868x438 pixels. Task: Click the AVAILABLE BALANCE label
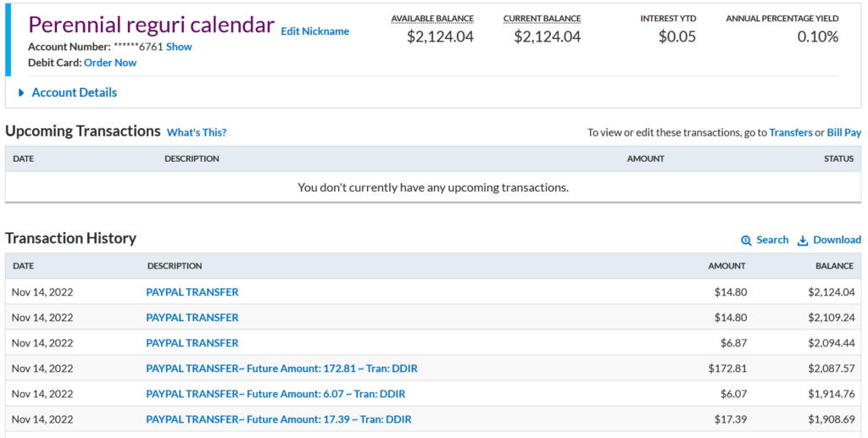[x=432, y=19]
